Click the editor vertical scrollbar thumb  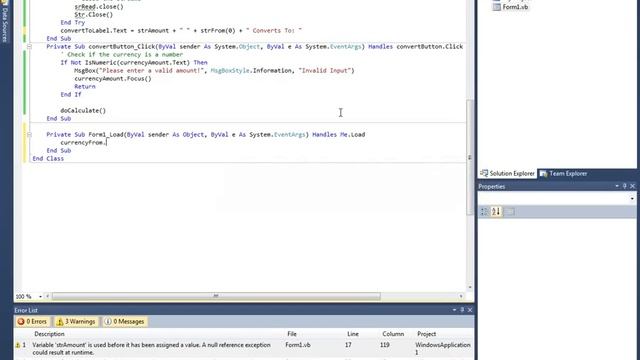(x=470, y=157)
